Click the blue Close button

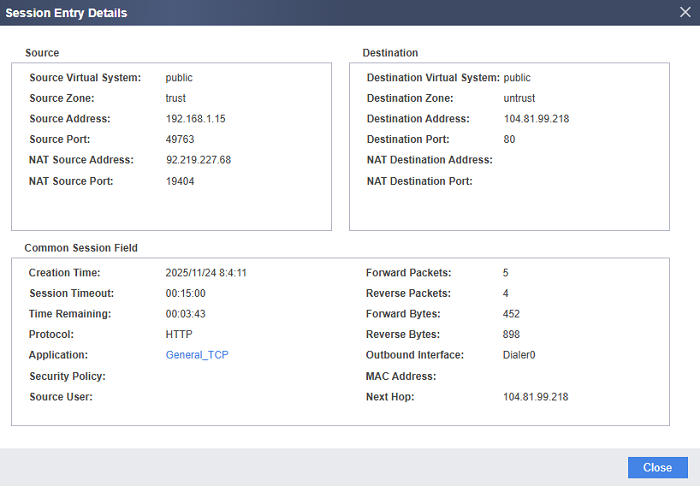tap(657, 467)
